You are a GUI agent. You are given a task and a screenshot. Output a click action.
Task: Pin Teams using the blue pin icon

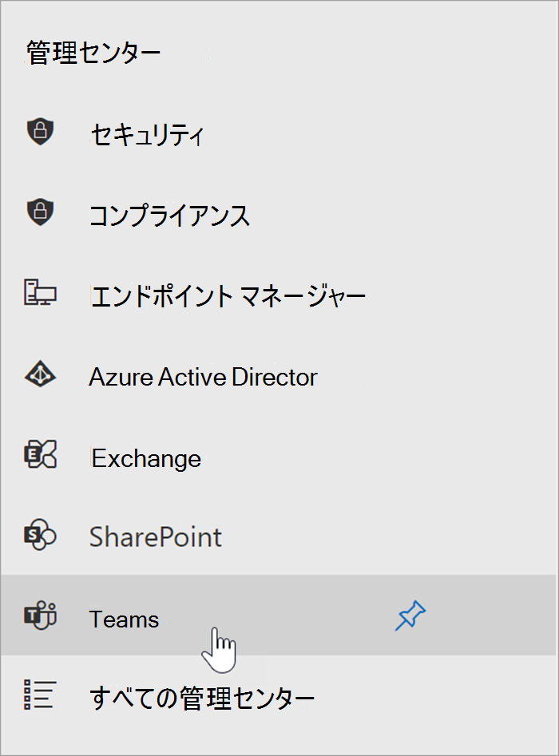[x=410, y=615]
